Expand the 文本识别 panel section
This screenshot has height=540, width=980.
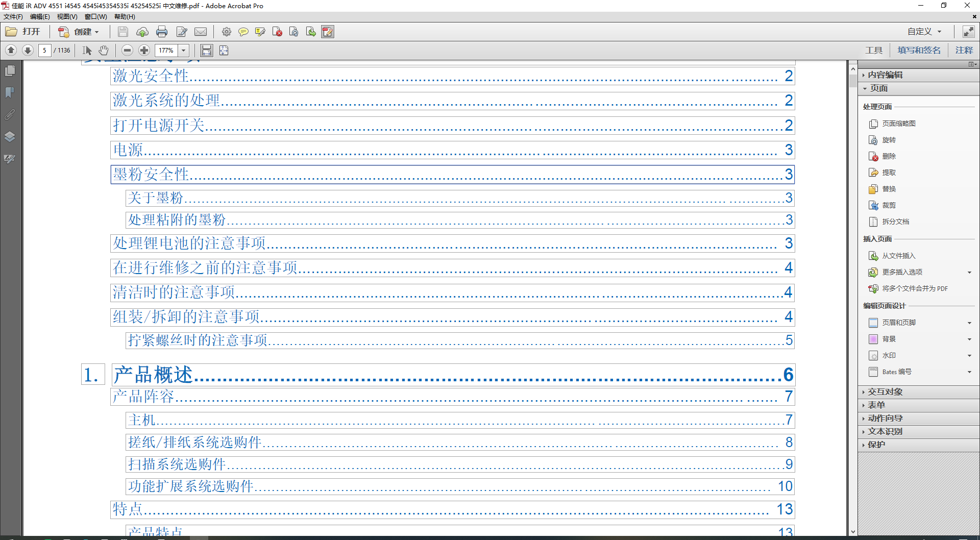tap(884, 431)
